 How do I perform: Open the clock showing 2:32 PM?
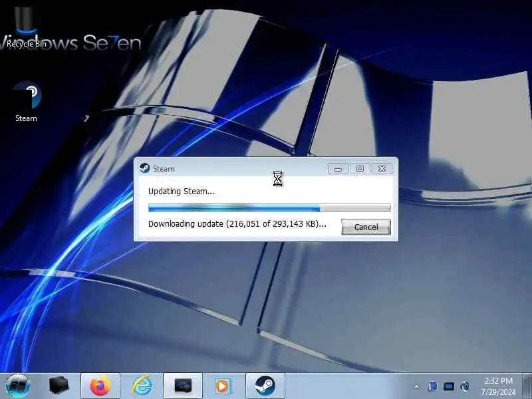[498, 386]
